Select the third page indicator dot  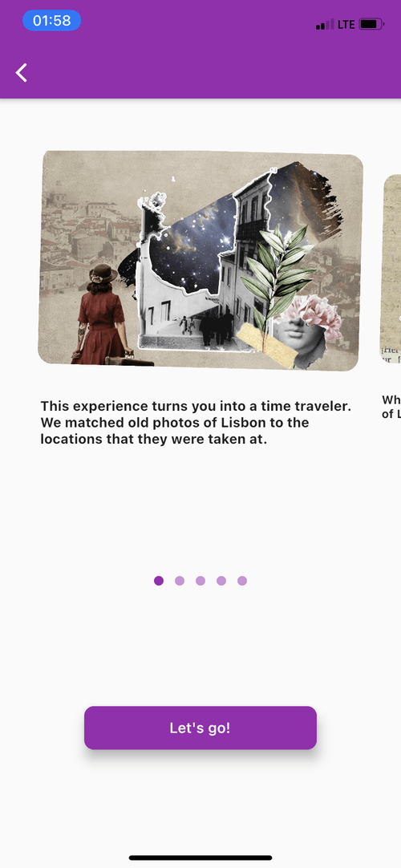200,580
